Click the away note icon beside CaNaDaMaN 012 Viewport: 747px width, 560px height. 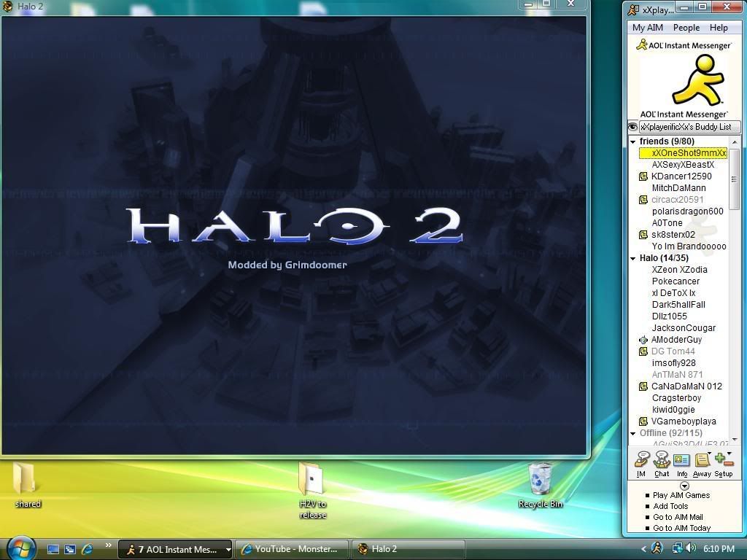tap(643, 386)
